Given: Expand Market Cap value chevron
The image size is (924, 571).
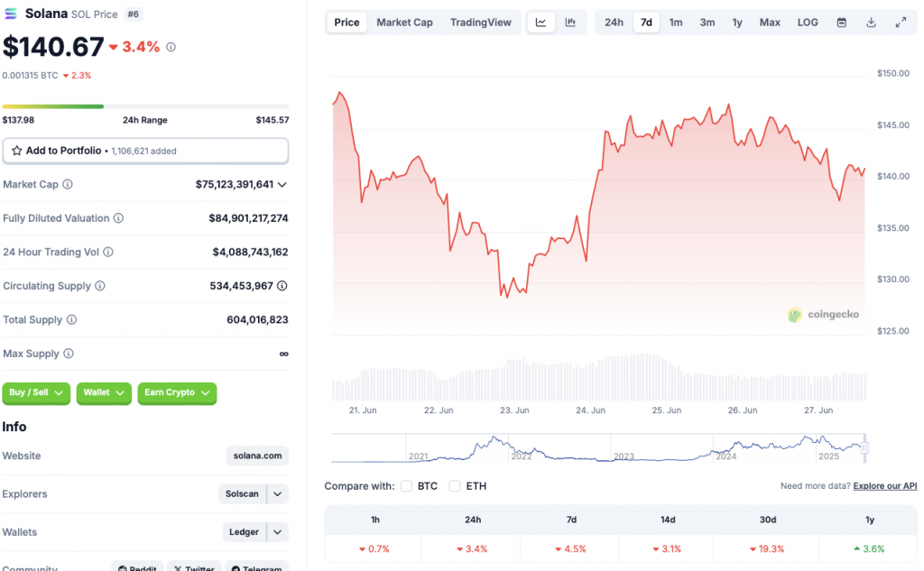Looking at the screenshot, I should 282,185.
